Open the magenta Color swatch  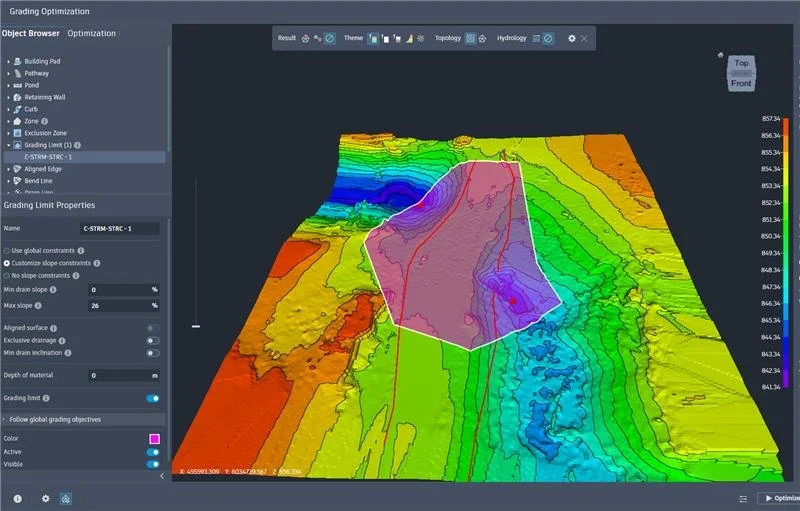tap(154, 439)
